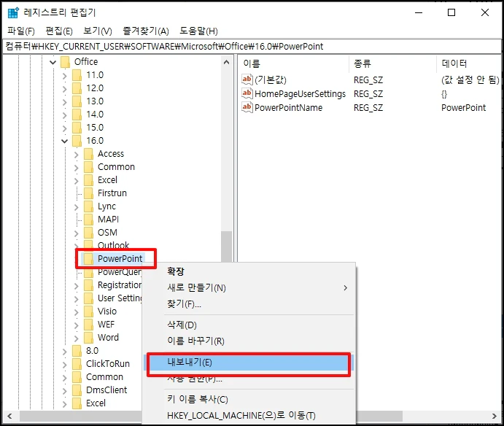
Task: Expand the 15.0 key
Action: 65,128
